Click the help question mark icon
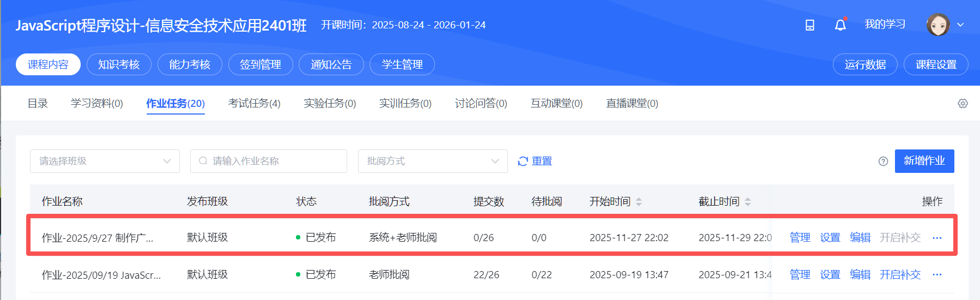Screen dimensions: 980x300 click(x=884, y=161)
